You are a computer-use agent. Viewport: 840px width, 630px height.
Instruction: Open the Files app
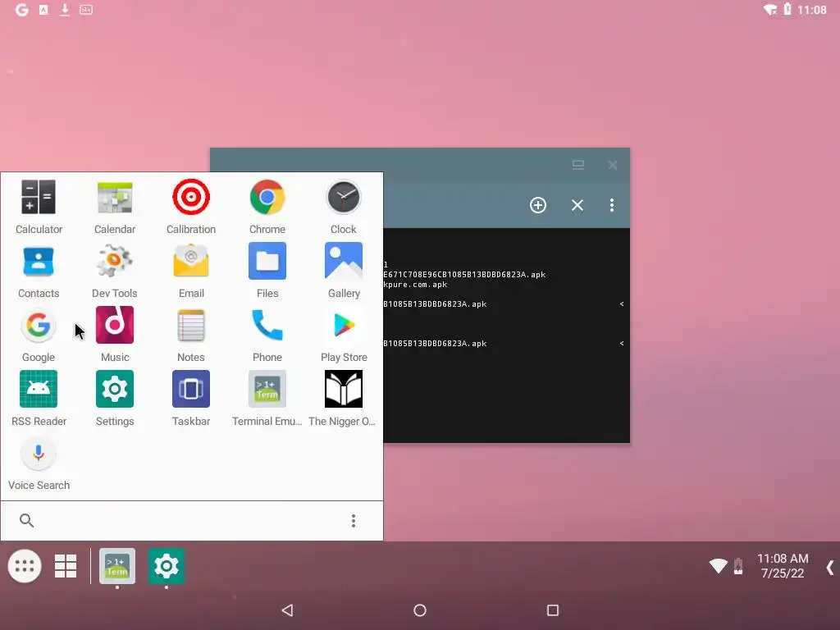pyautogui.click(x=267, y=271)
